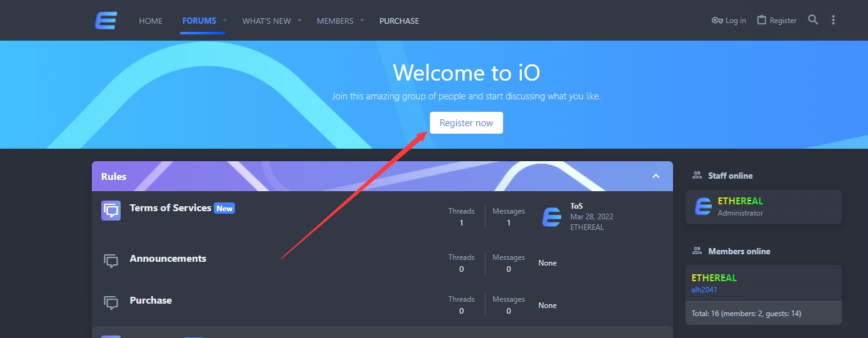Go to the Home tab

(x=151, y=21)
